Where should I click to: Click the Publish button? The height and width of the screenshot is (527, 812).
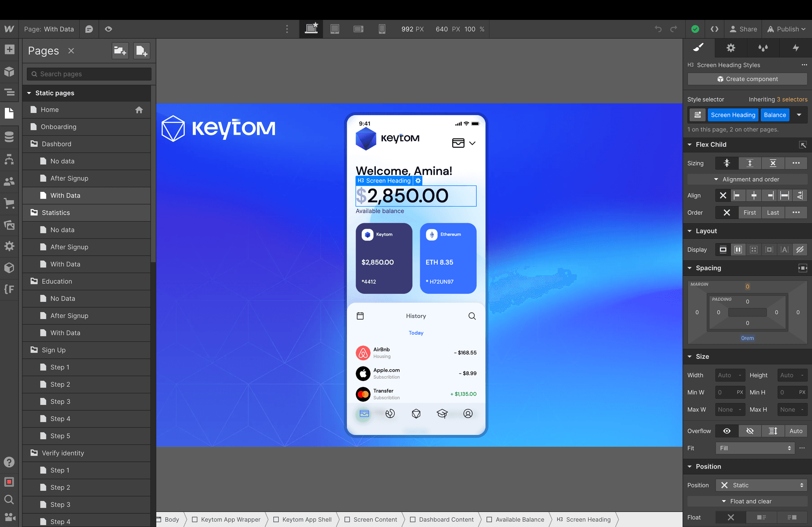(786, 29)
